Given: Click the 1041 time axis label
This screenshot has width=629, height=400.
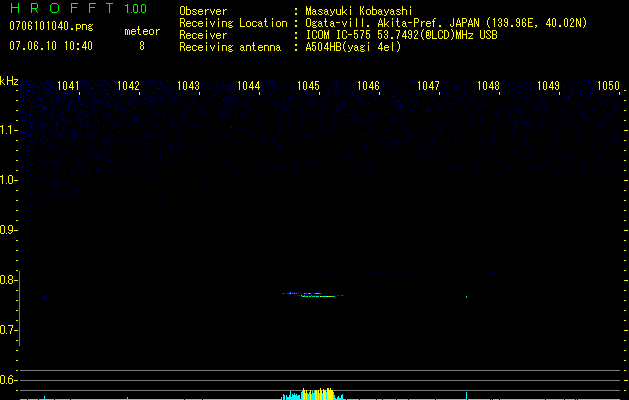Looking at the screenshot, I should (68, 86).
